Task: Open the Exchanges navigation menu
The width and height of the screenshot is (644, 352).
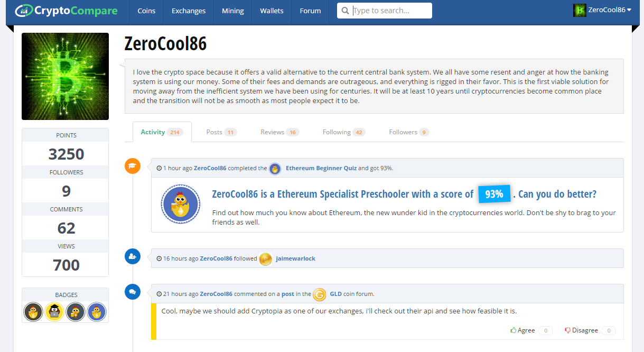Action: tap(189, 11)
